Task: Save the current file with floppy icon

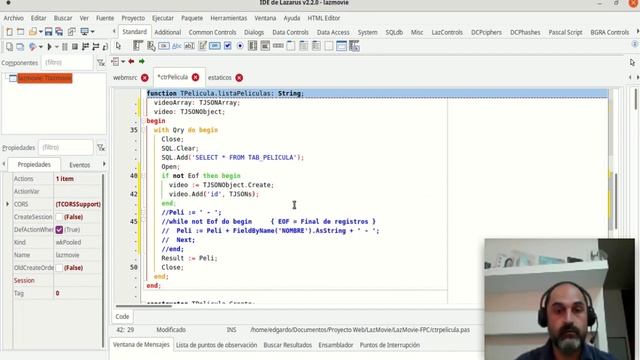Action: pos(48,32)
